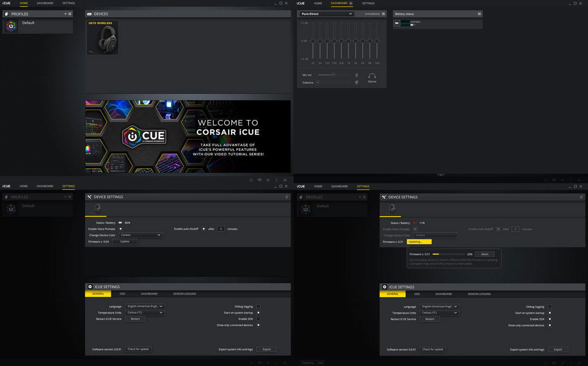Image resolution: width=588 pixels, height=366 pixels.
Task: Open profiles menu in 86% battery Settings window
Action: [70, 197]
